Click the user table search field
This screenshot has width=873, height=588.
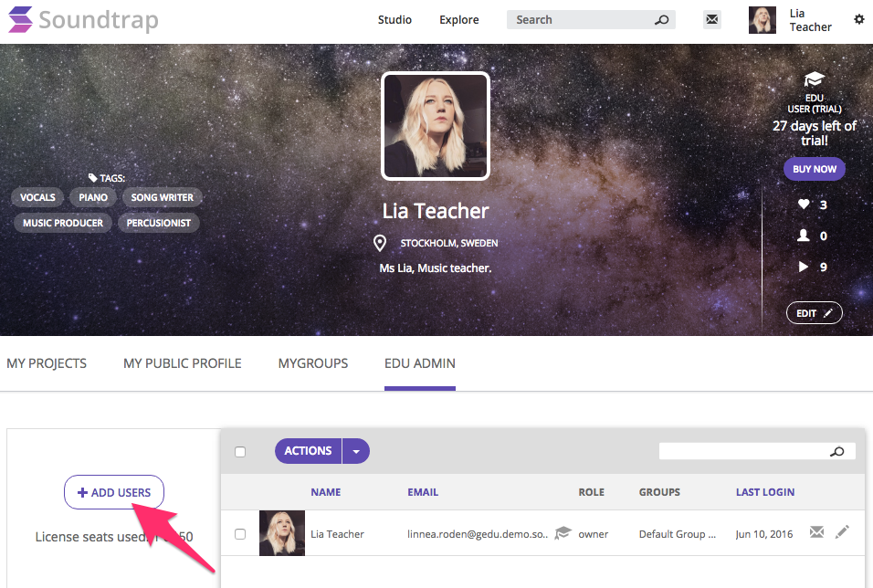tap(757, 452)
